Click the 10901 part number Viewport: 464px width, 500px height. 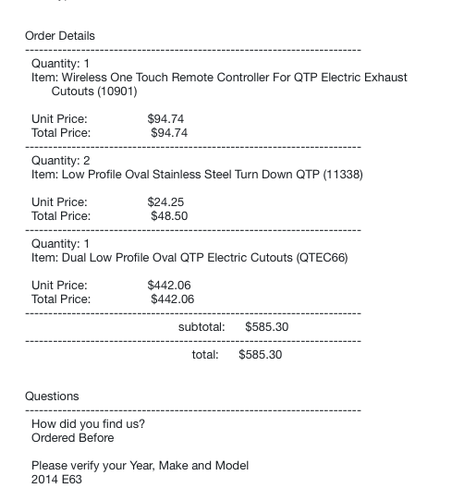click(x=117, y=91)
